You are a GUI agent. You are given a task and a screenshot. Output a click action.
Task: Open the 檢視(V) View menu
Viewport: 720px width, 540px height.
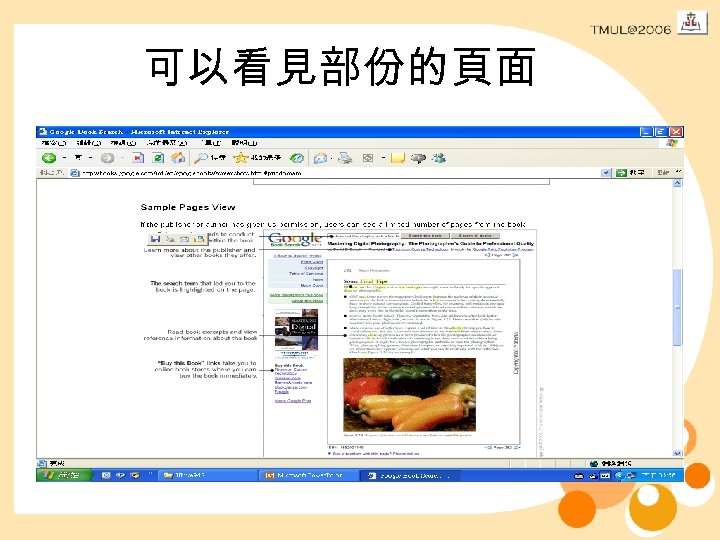[124, 143]
